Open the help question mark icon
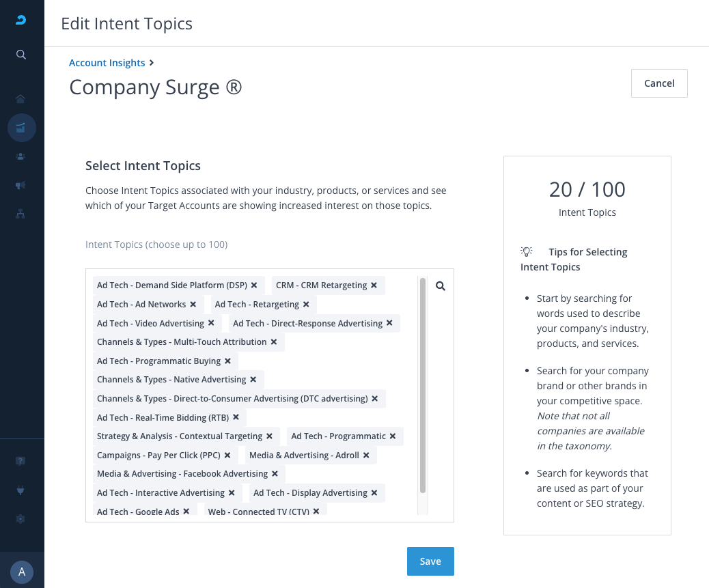This screenshot has width=709, height=588. pyautogui.click(x=21, y=462)
